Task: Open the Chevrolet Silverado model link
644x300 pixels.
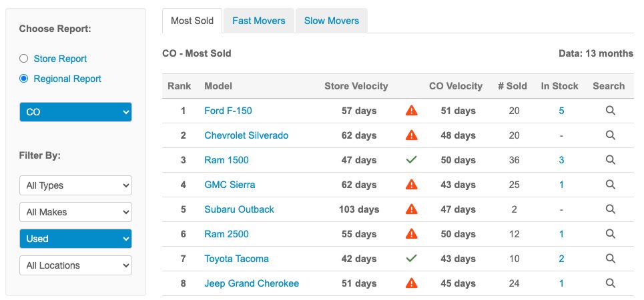Action: pos(246,135)
